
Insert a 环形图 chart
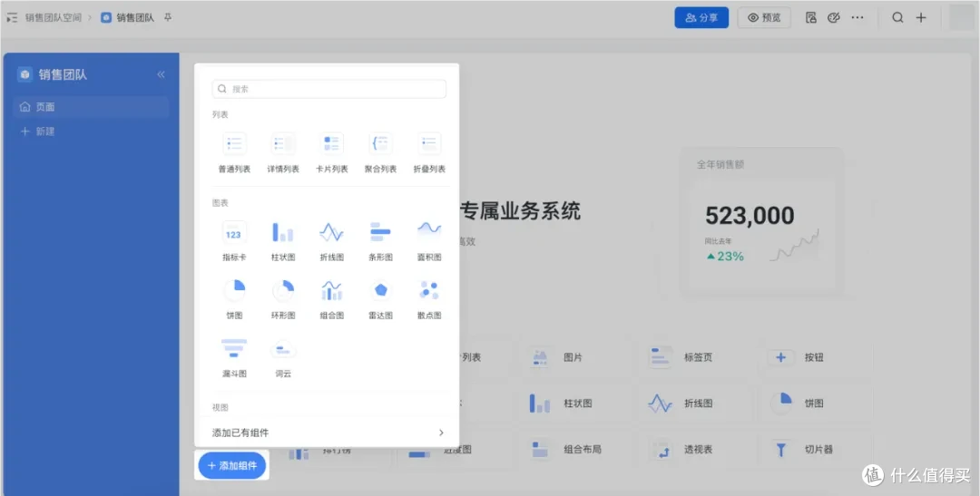pyautogui.click(x=283, y=299)
